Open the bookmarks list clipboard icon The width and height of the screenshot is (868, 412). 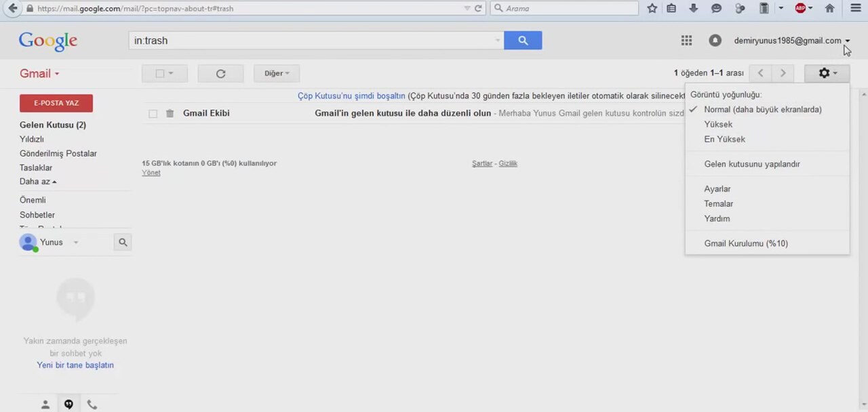[671, 8]
